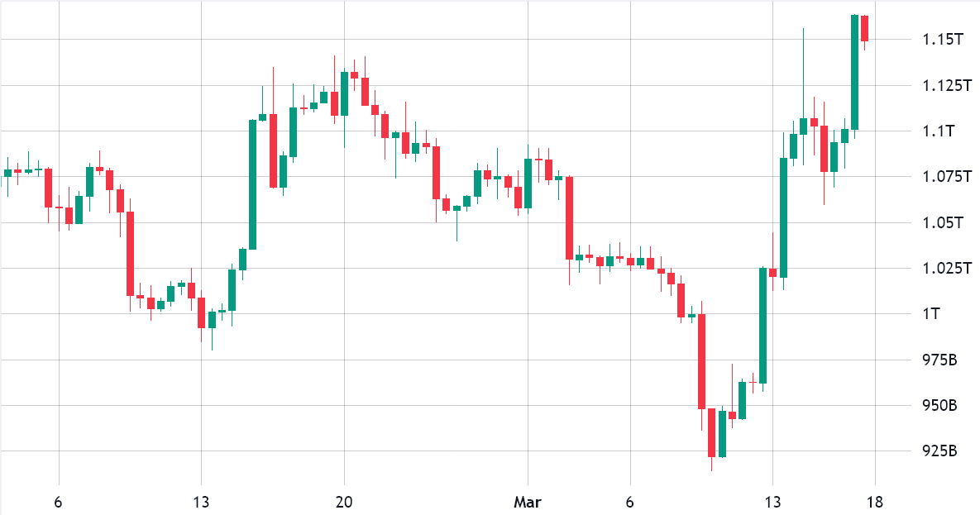The image size is (980, 515).
Task: Click the tall green candle reaching the chart top
Action: [x=854, y=72]
